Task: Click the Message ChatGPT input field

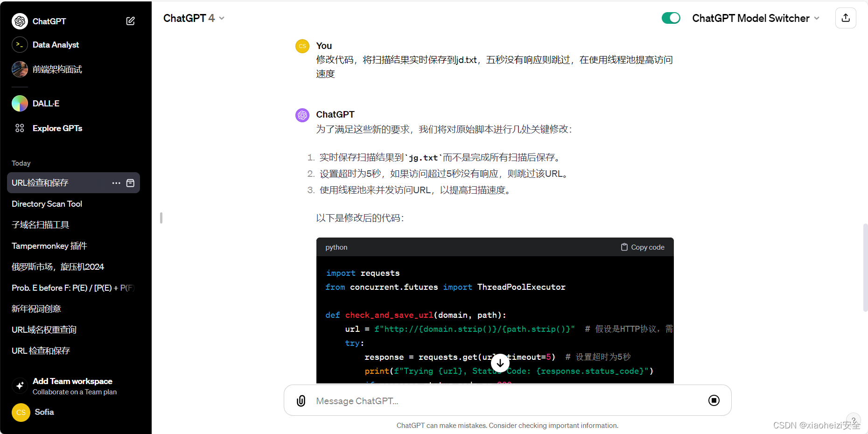Action: click(507, 401)
